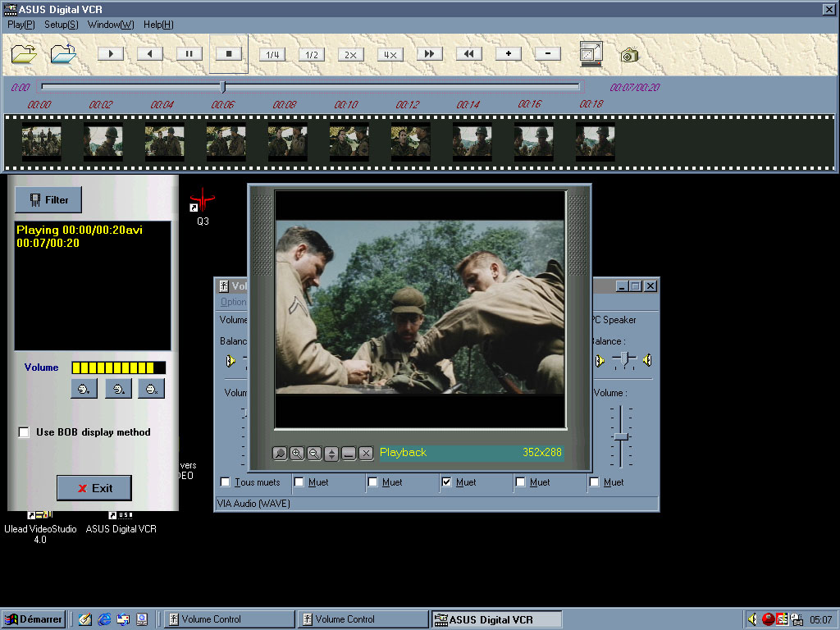Select the filmstrip thumbnail under 00:14
The image size is (840, 630).
[472, 141]
